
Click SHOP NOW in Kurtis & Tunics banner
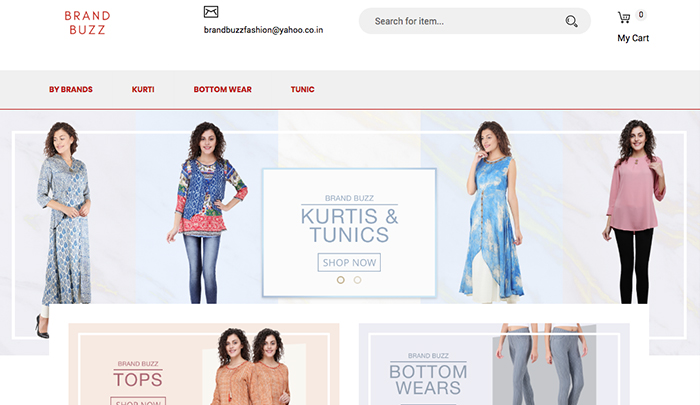pos(349,263)
